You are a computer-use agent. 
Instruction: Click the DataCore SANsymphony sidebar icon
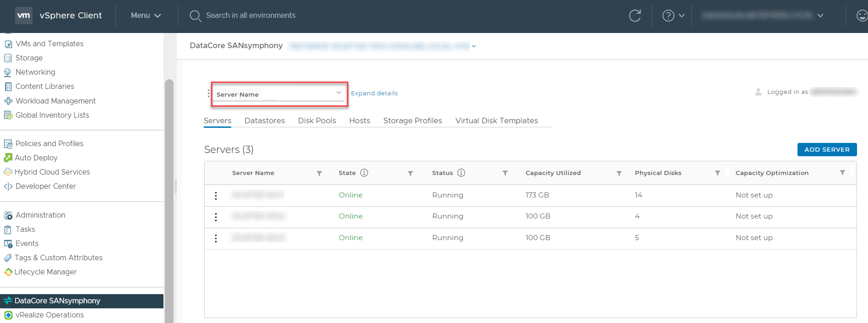[x=8, y=301]
